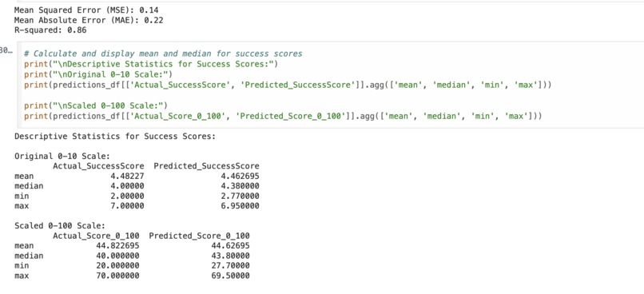
Task: Click the print '\nOriginal 0-10 Scale:' code line
Action: [x=98, y=74]
